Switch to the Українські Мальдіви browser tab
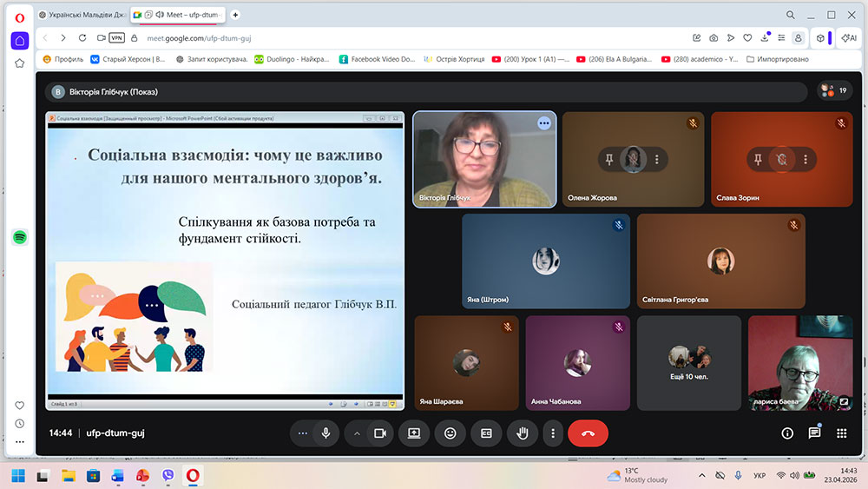Image resolution: width=868 pixels, height=489 pixels. [83, 15]
